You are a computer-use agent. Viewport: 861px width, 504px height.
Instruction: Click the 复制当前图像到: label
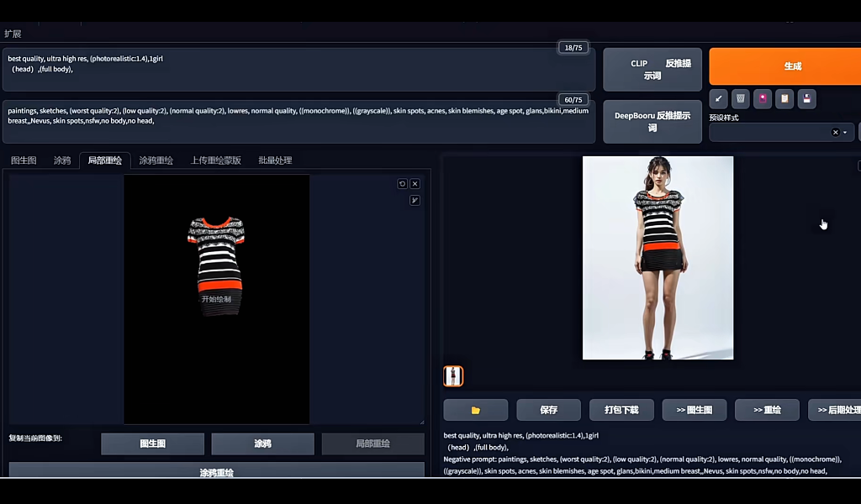35,438
